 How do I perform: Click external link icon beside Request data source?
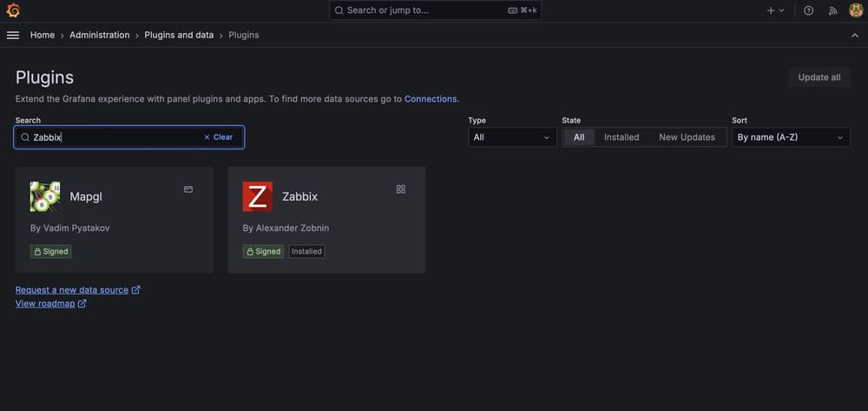tap(135, 289)
